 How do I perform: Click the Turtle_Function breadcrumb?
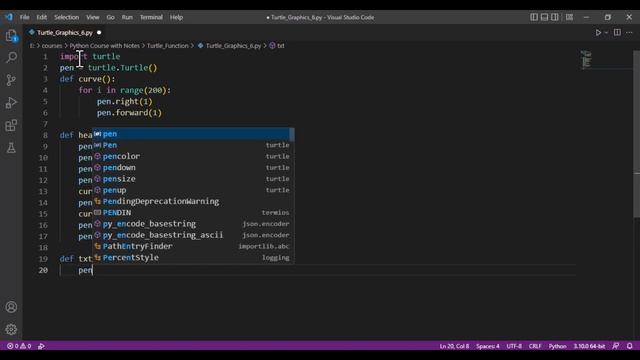[x=168, y=46]
